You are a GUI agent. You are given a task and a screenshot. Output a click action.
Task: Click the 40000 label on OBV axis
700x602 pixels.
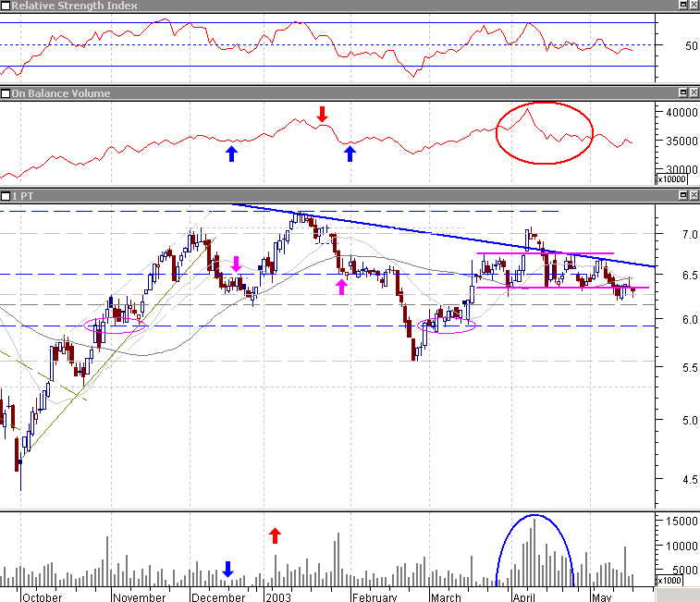(x=682, y=113)
